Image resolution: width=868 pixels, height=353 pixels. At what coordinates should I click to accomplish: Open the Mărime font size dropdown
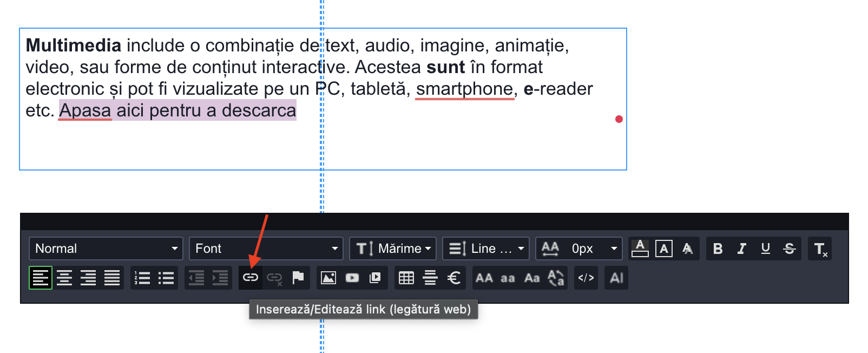(393, 249)
